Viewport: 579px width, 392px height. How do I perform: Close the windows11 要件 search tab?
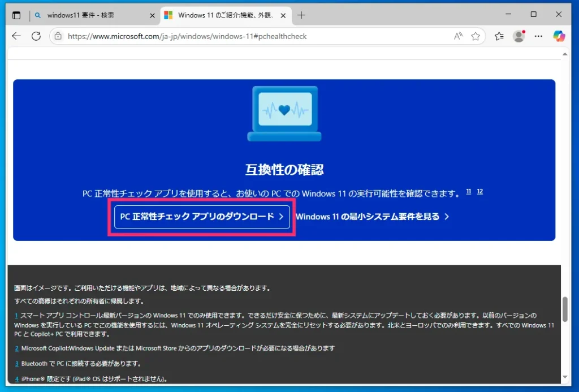(152, 15)
